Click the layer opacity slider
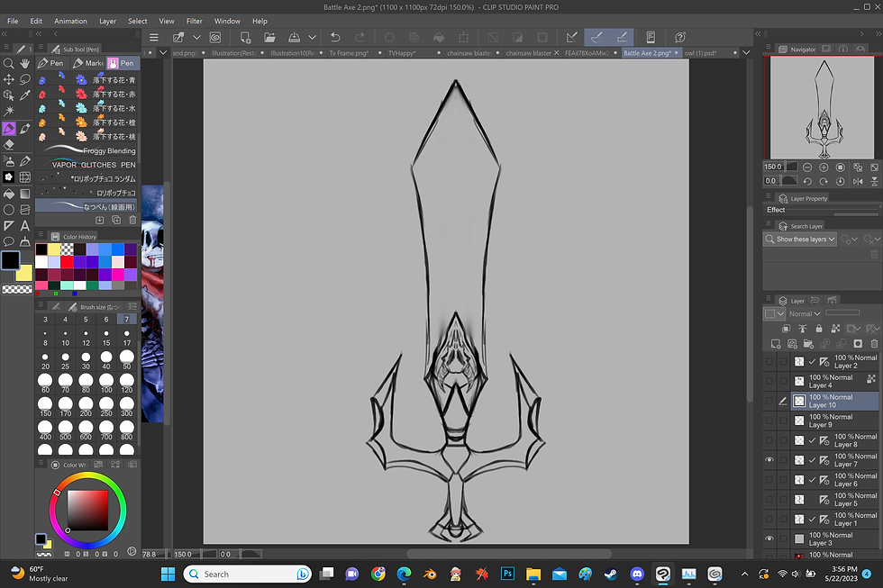883x588 pixels. tap(842, 312)
